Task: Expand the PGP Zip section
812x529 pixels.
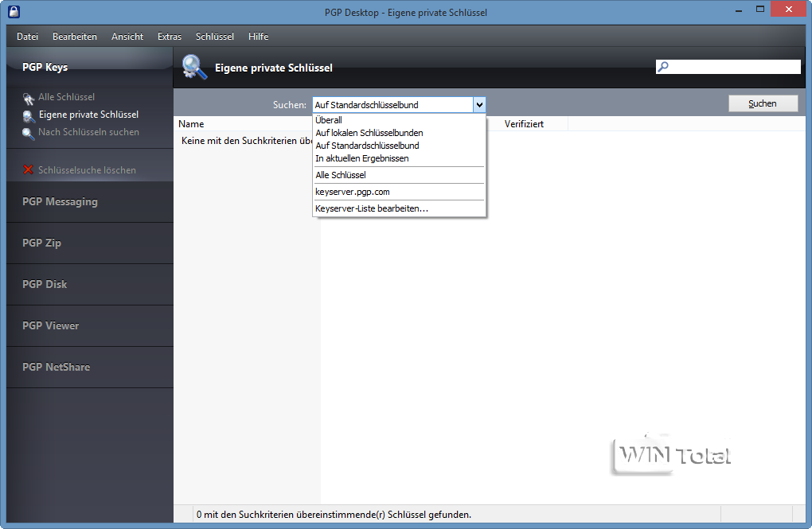Action: [x=90, y=243]
